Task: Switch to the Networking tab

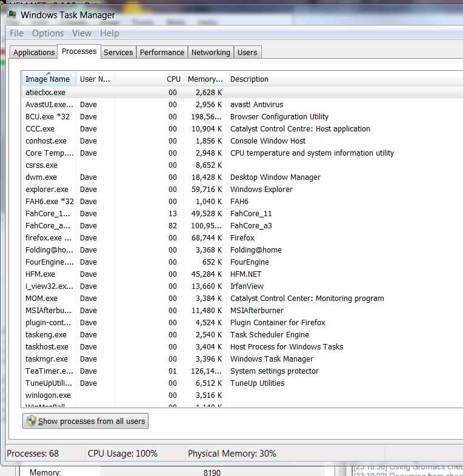Action: coord(210,53)
